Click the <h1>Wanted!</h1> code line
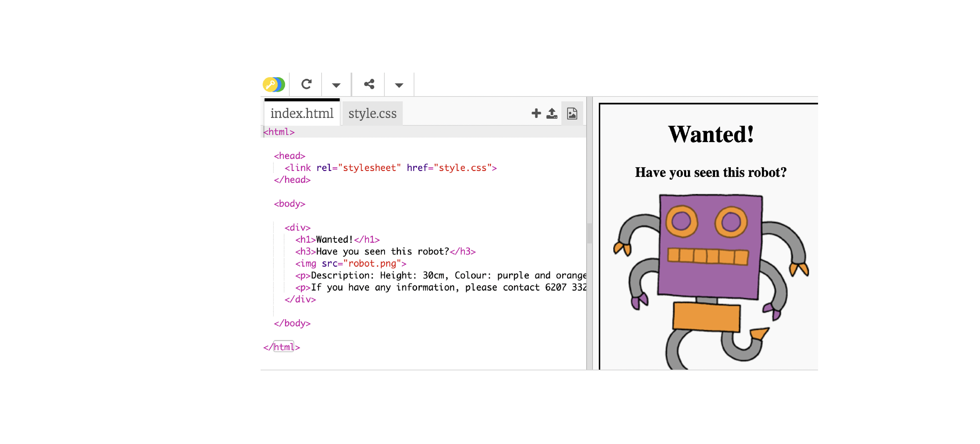 tap(337, 239)
